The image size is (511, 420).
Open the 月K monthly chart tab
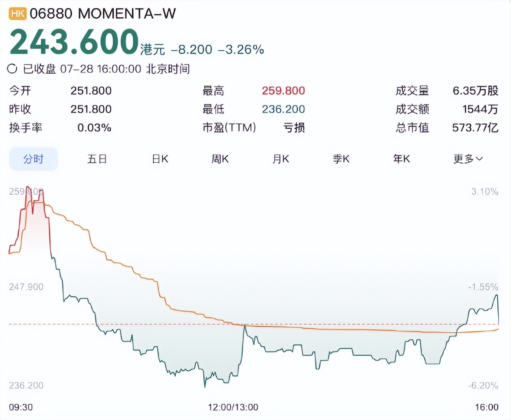(281, 159)
